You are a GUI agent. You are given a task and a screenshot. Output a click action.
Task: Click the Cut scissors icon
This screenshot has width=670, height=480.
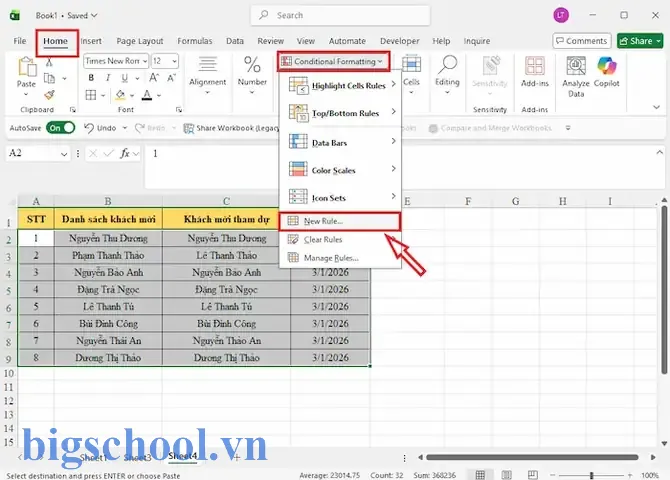click(49, 62)
